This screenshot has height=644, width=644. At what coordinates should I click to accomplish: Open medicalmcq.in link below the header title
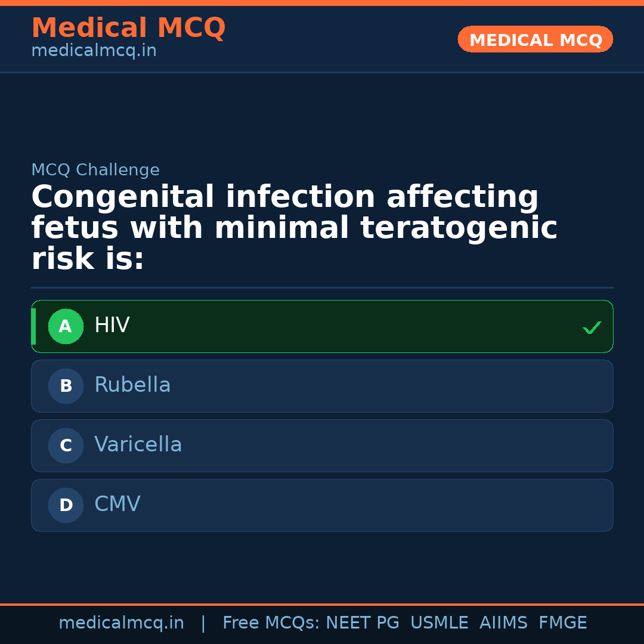pos(94,51)
